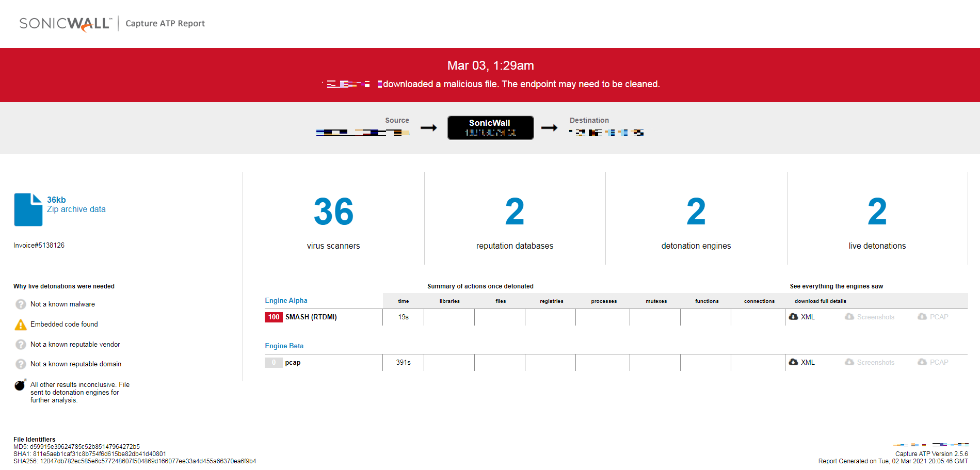Click the question icon beside Not a known reputable domain

tap(21, 364)
